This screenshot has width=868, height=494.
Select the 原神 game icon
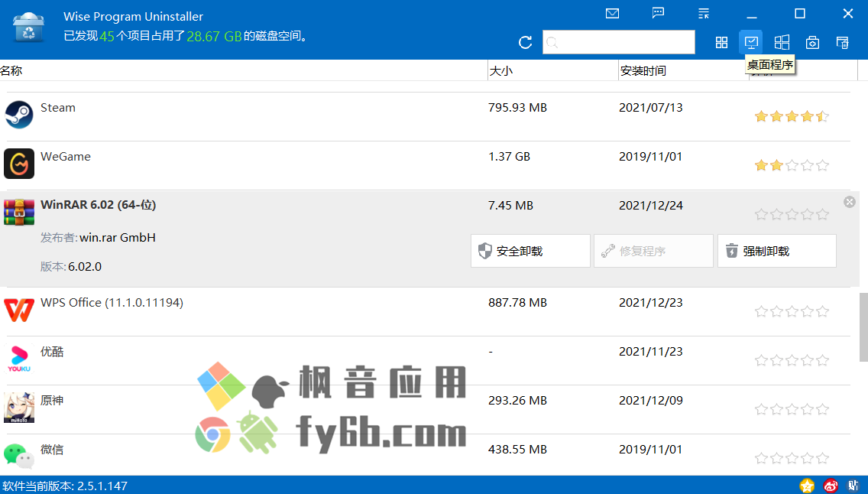coord(19,407)
